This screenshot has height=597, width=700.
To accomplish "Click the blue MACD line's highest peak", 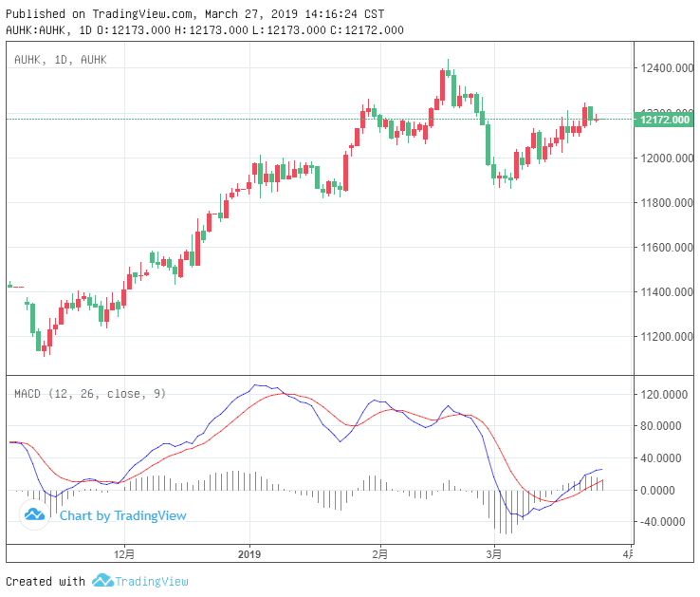I will (258, 385).
